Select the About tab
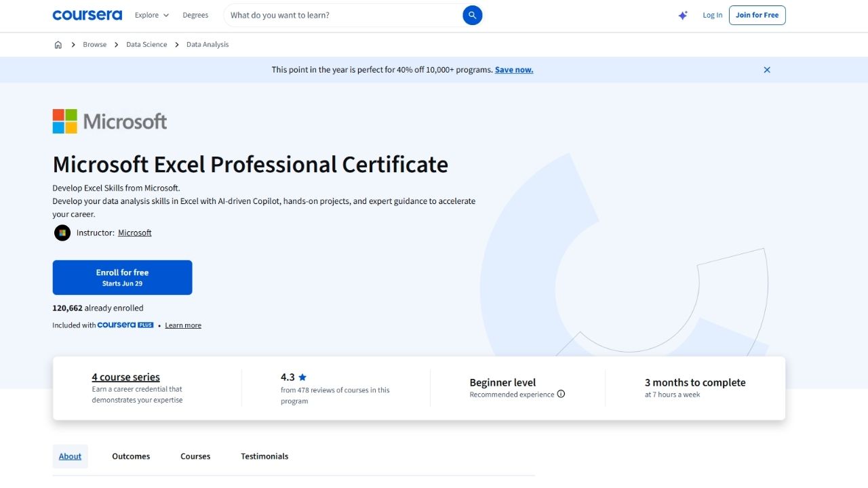 pos(70,456)
